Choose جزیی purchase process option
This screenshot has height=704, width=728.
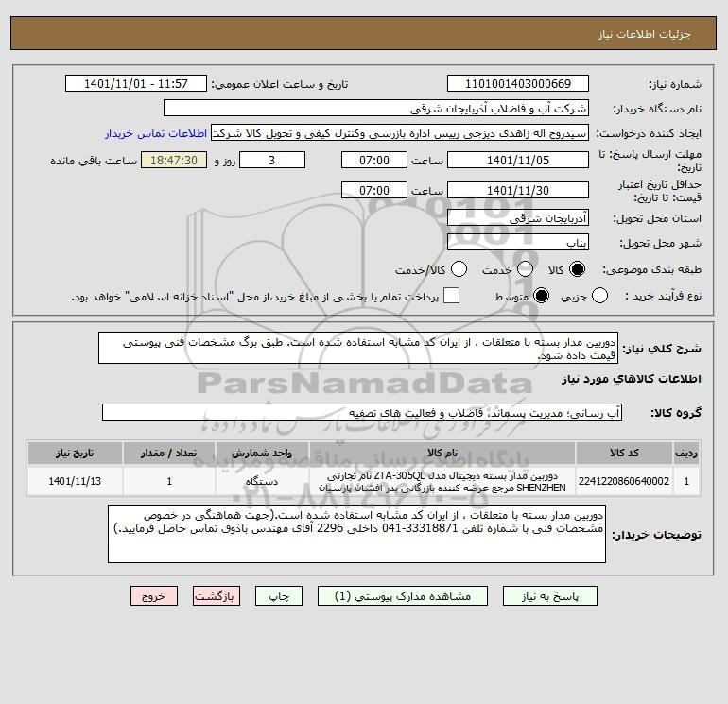(599, 296)
